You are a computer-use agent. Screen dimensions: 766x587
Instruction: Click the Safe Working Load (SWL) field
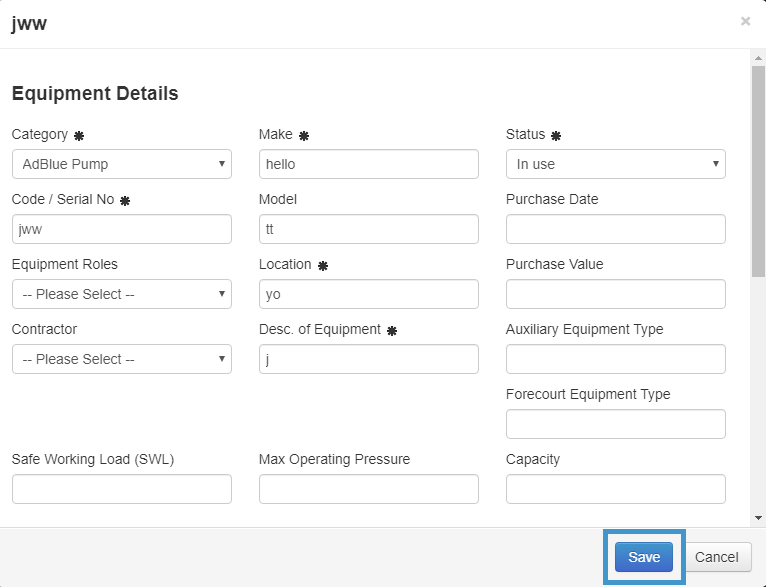click(122, 489)
